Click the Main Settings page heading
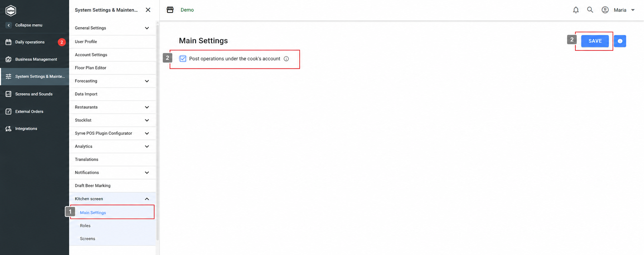 click(203, 41)
